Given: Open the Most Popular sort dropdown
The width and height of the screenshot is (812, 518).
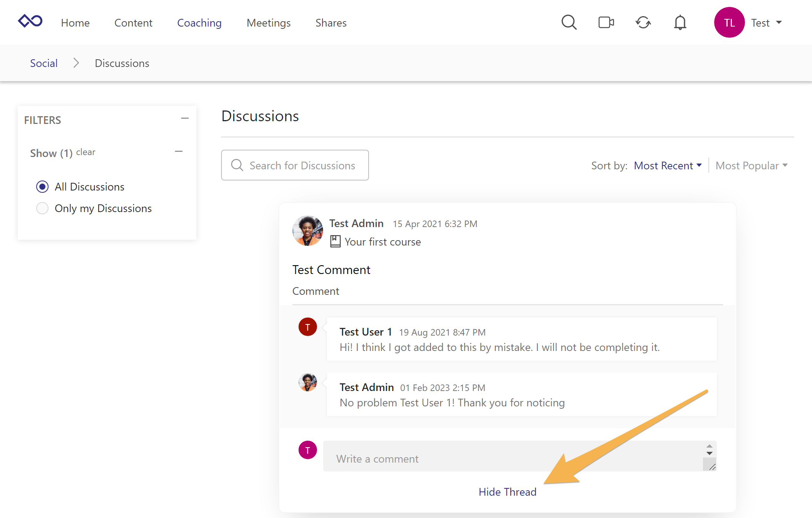Looking at the screenshot, I should (751, 165).
